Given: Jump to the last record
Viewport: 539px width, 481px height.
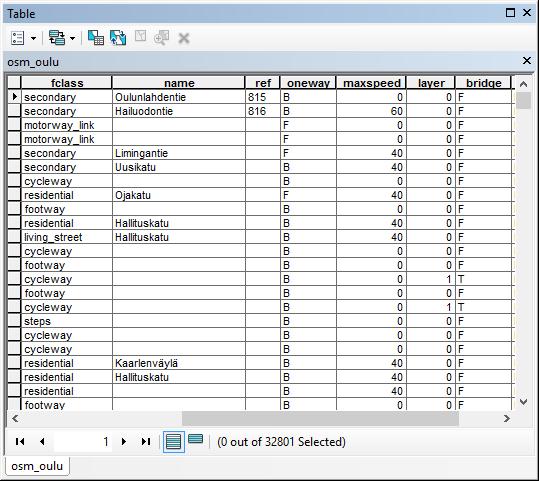Looking at the screenshot, I should click(x=146, y=441).
